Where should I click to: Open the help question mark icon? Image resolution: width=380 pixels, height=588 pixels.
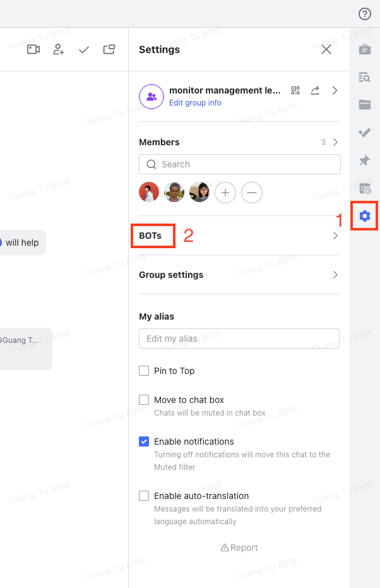pos(365,14)
